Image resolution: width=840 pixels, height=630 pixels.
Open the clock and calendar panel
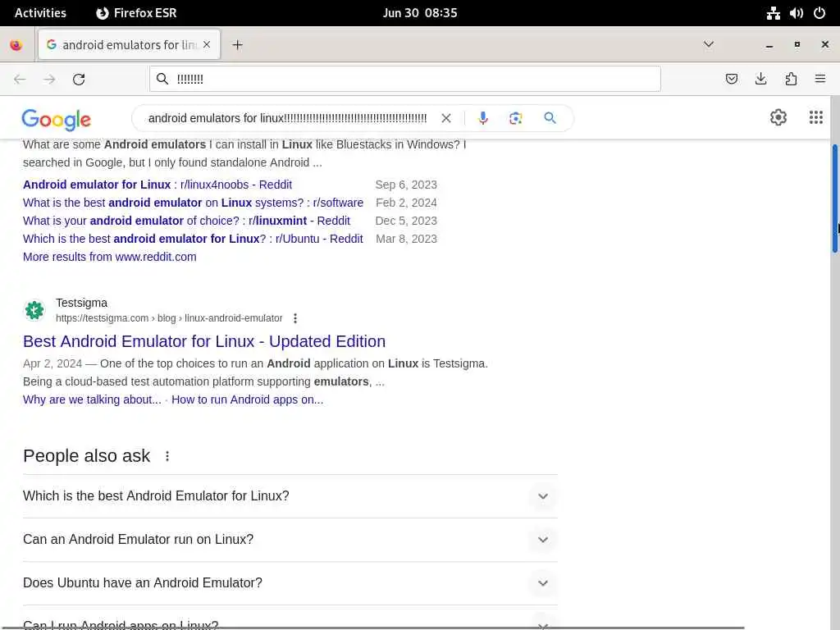click(420, 13)
